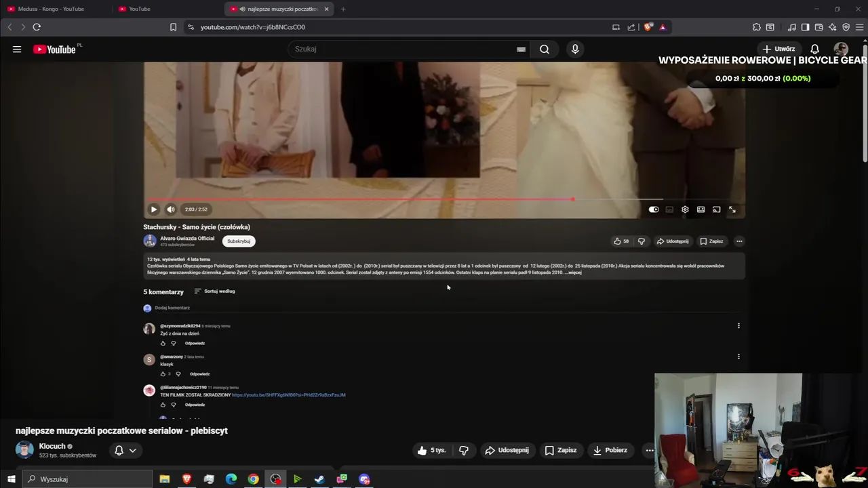Seek on the red video progress bar
868x488 pixels.
pyautogui.click(x=444, y=199)
